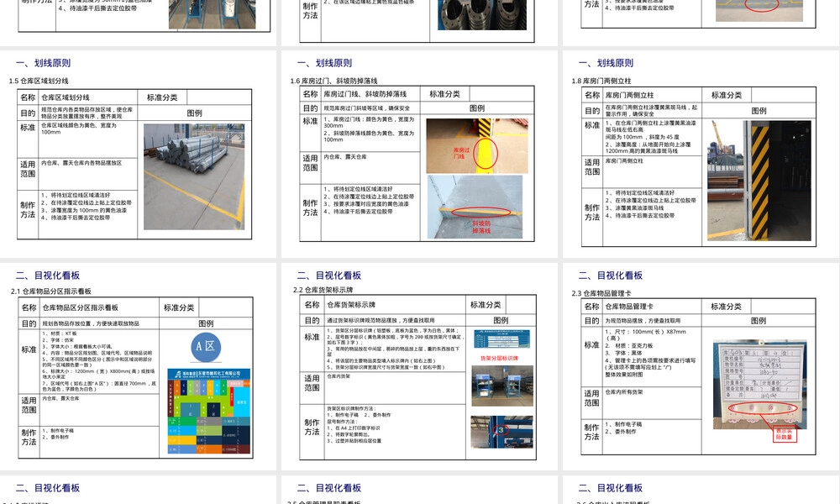Open the warehouse item management card photo

[x=759, y=384]
